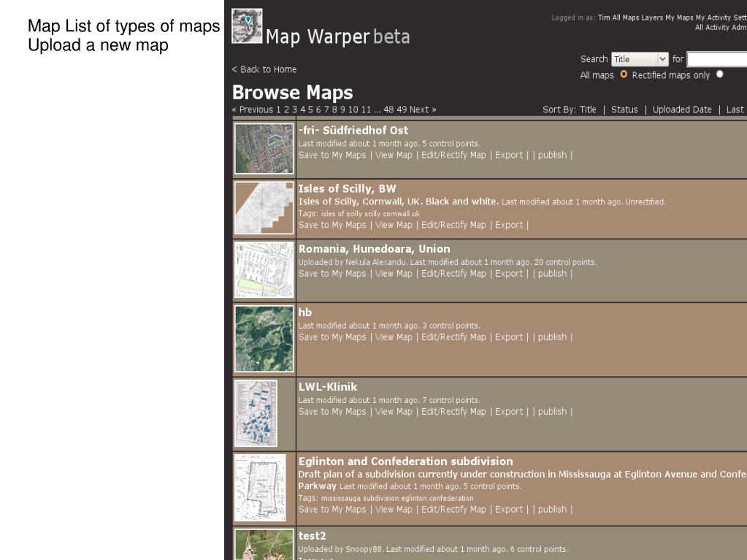This screenshot has height=560, width=747.
Task: Open My Activity in top navigation
Action: [713, 18]
